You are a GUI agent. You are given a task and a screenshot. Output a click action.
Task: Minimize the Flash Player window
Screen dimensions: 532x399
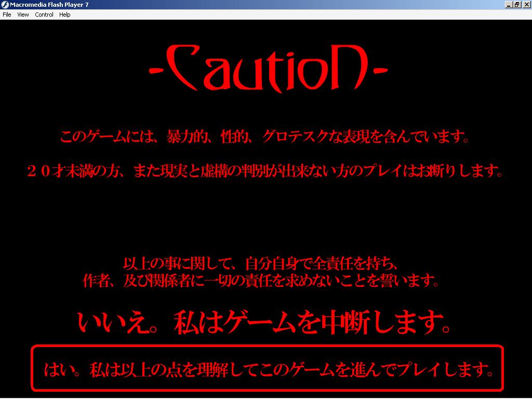[509, 5]
